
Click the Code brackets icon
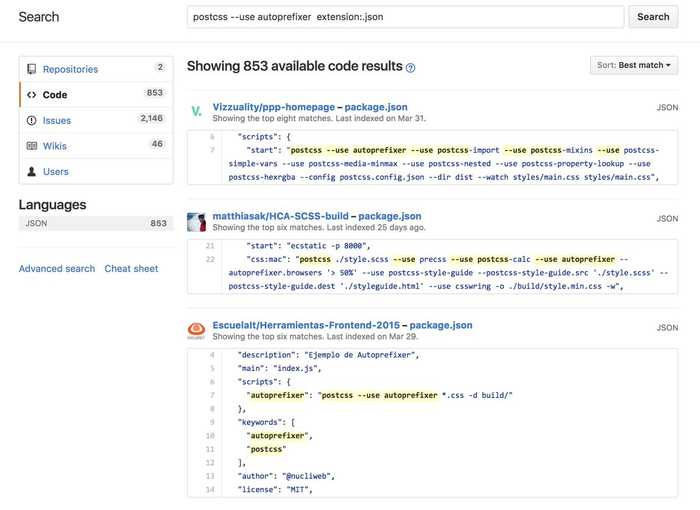coord(32,95)
